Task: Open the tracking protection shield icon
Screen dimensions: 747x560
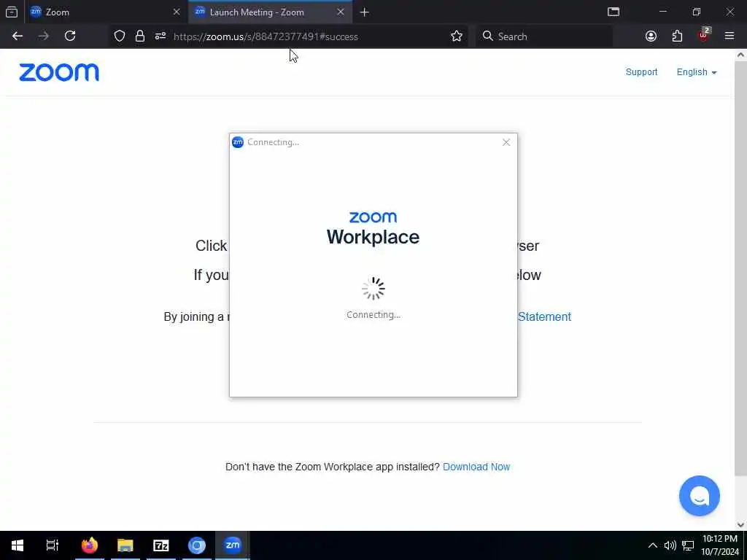Action: point(120,36)
